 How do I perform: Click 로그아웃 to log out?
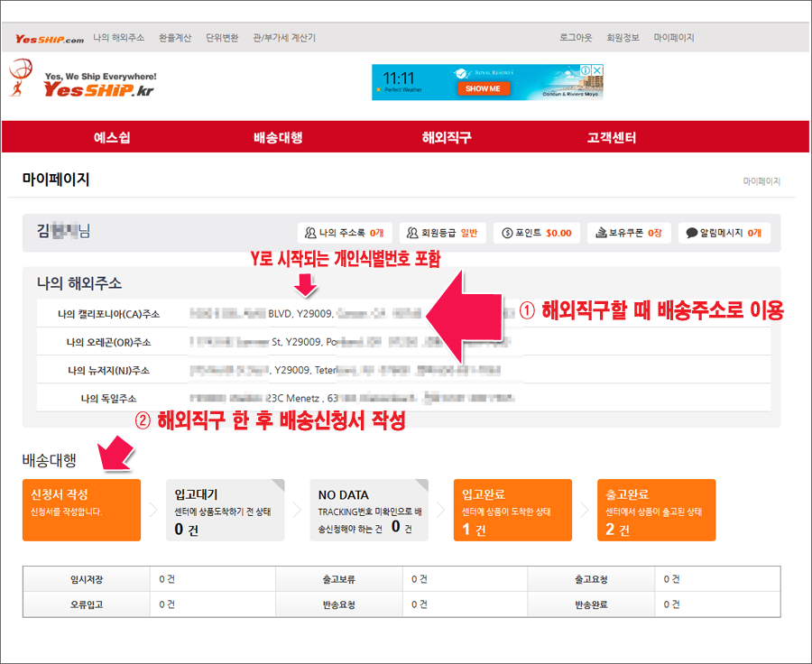click(576, 38)
